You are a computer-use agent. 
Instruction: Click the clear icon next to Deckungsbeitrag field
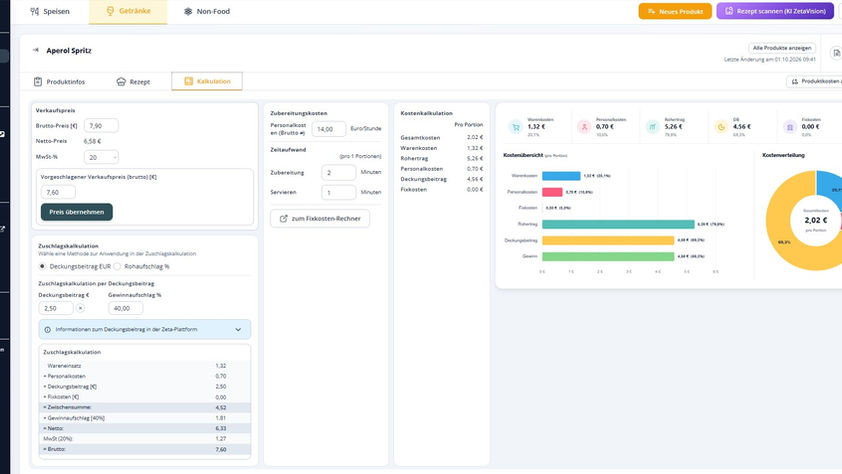point(81,308)
